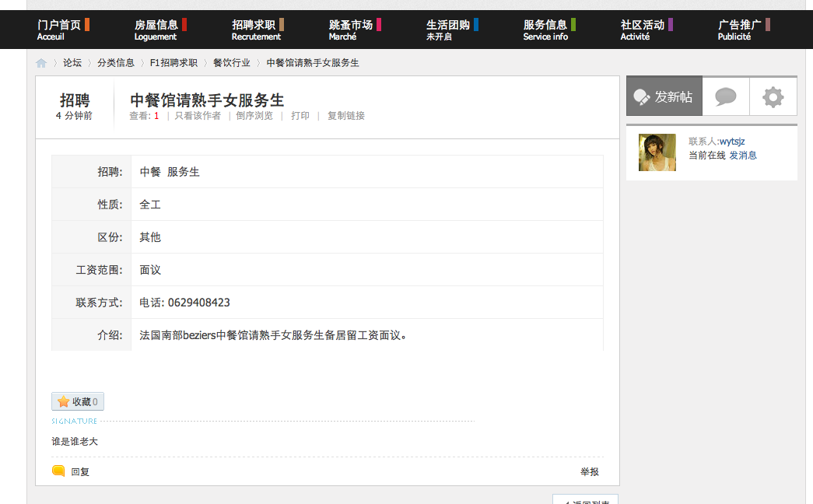Viewport: 813px width, 504px height.
Task: Go to forum home via the breadcrumb house icon
Action: (40, 62)
